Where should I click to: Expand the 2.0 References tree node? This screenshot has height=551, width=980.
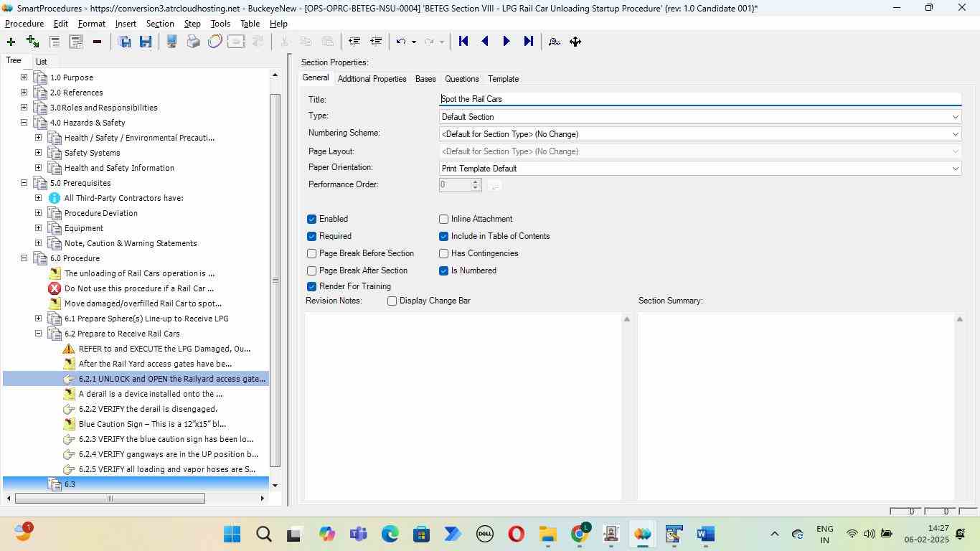[x=24, y=93]
